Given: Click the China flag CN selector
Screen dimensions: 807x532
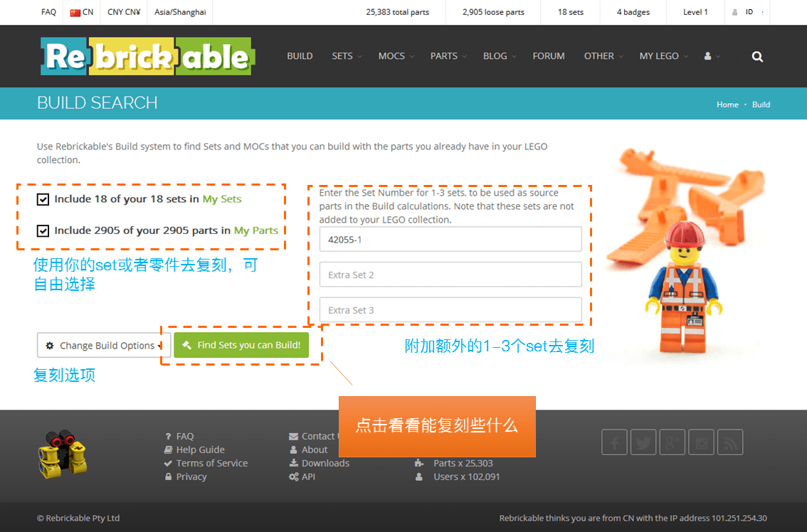Looking at the screenshot, I should 82,12.
